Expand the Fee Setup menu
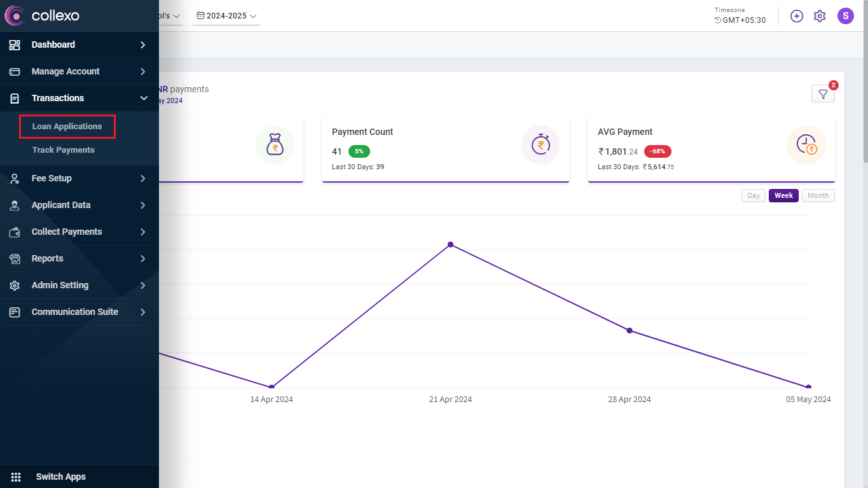The image size is (868, 488). click(x=79, y=178)
